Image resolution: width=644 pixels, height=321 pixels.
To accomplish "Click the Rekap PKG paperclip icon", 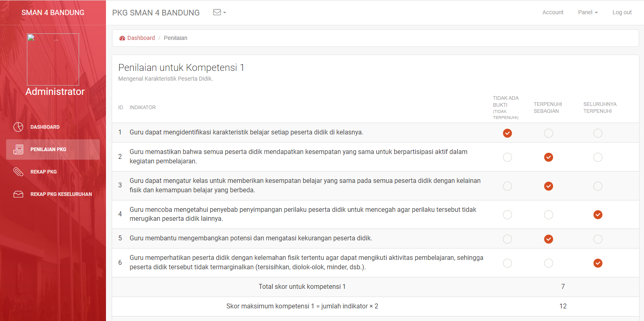I will tap(18, 172).
